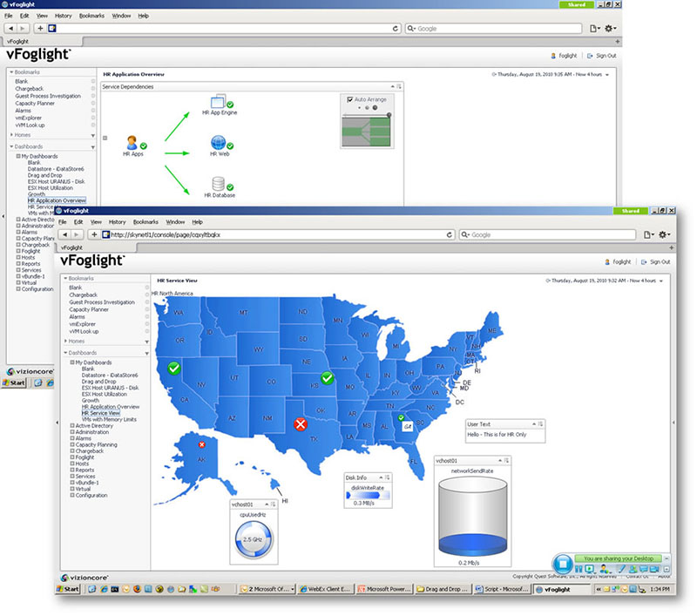Screen dimensions: 697x616
Task: Click red error marker on Texas
Action: (x=301, y=424)
